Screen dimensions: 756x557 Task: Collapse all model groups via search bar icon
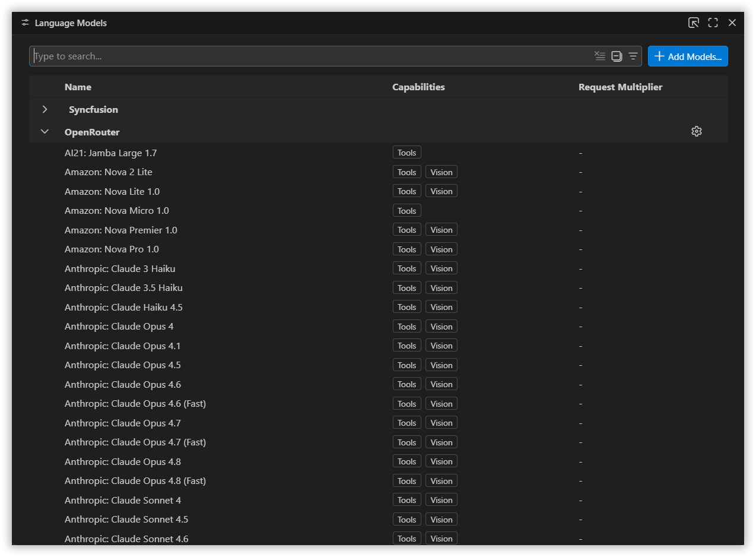(617, 56)
